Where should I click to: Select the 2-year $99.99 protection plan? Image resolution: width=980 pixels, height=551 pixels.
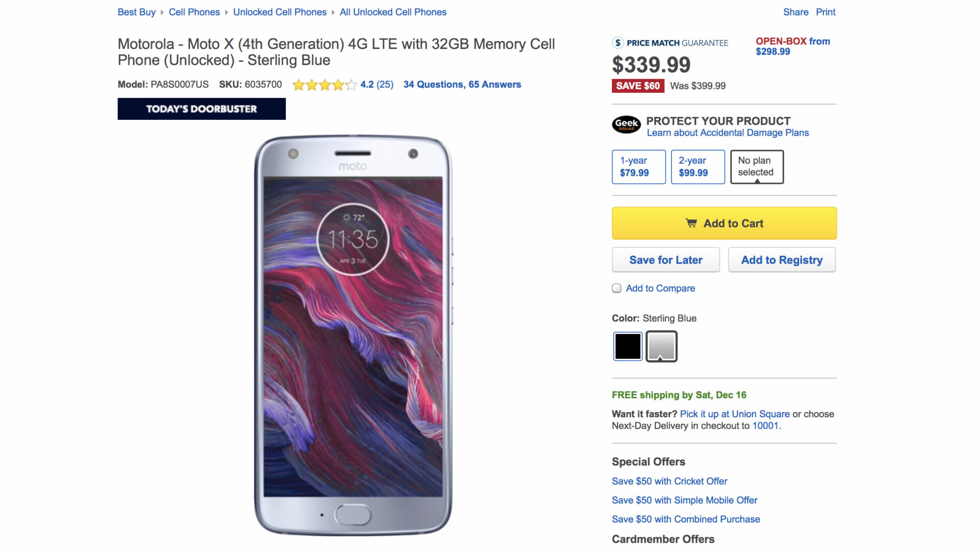698,166
